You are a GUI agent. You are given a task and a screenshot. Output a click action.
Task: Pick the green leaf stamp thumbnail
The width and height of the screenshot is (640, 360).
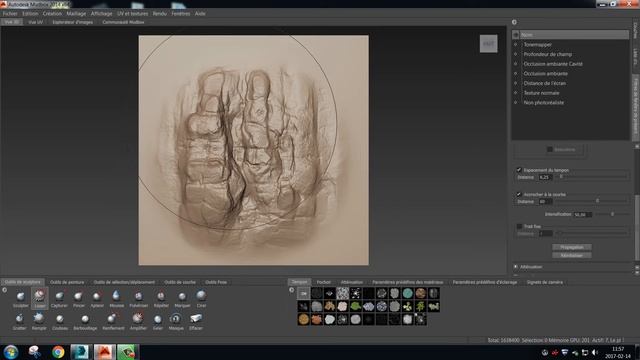click(x=356, y=306)
